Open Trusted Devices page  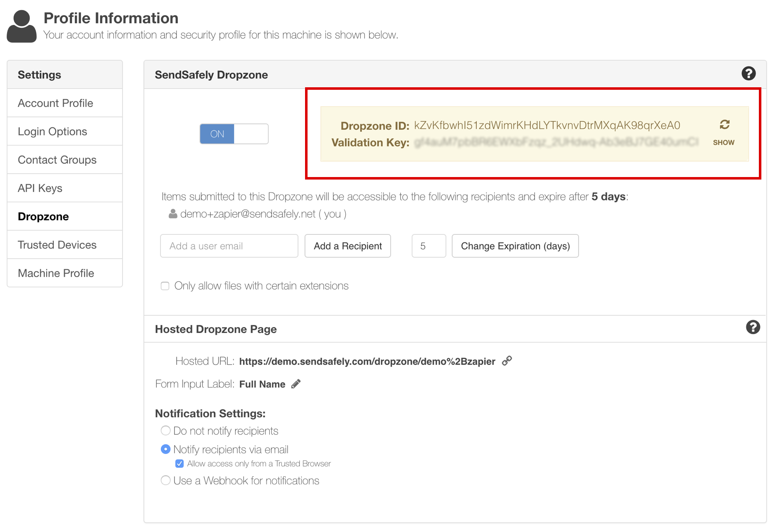tap(65, 245)
